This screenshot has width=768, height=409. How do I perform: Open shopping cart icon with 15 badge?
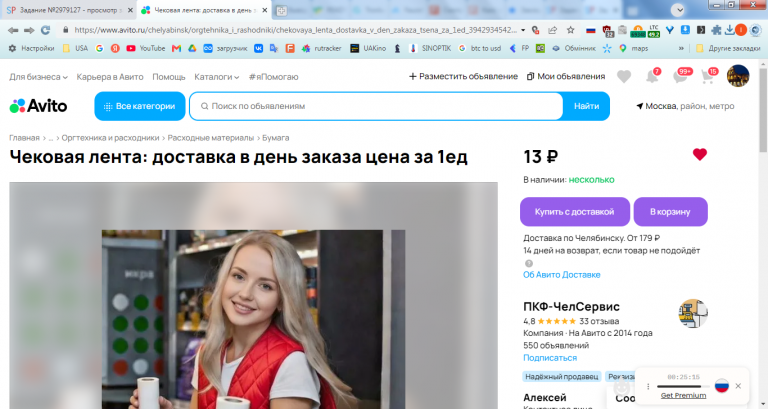click(708, 75)
